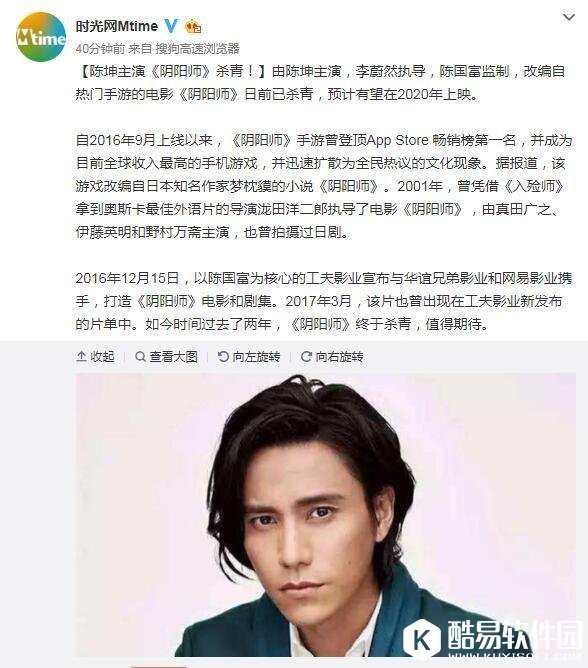Rotate image left with 向左旋转
Screen dimensions: 588x668
click(x=249, y=356)
